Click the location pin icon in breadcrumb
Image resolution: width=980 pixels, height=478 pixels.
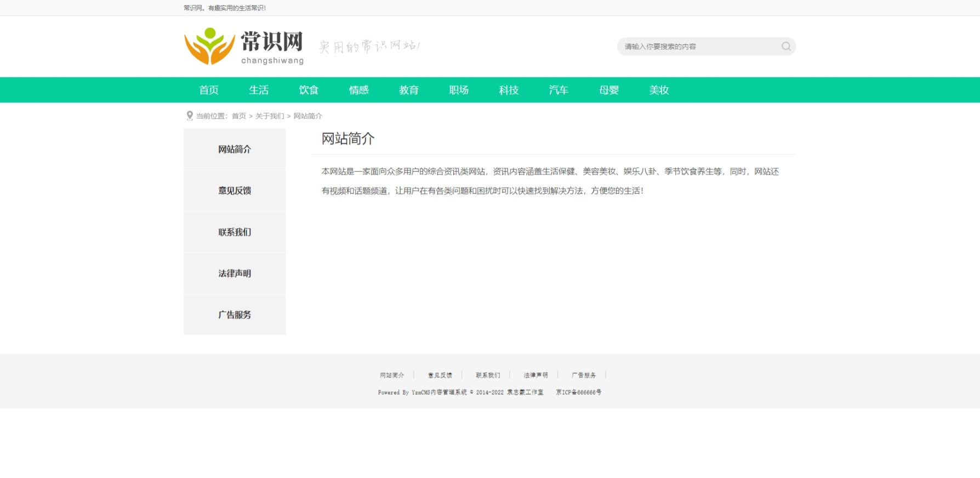(190, 116)
